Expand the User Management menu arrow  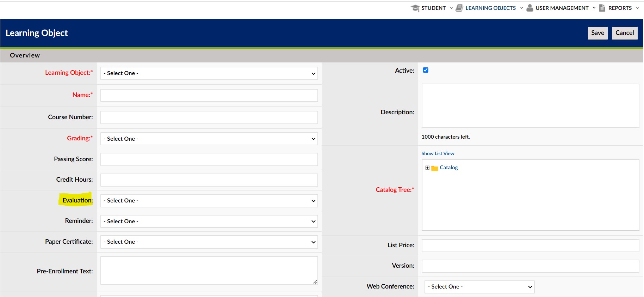click(x=594, y=8)
